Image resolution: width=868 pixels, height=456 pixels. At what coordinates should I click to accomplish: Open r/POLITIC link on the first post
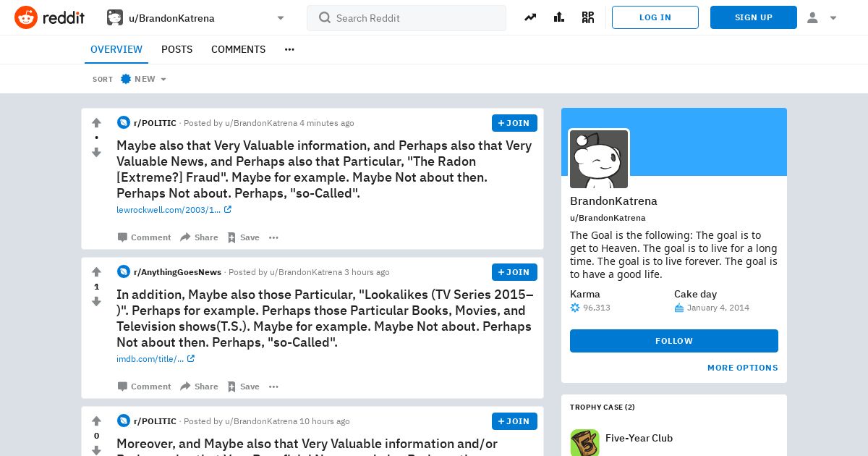coord(155,123)
